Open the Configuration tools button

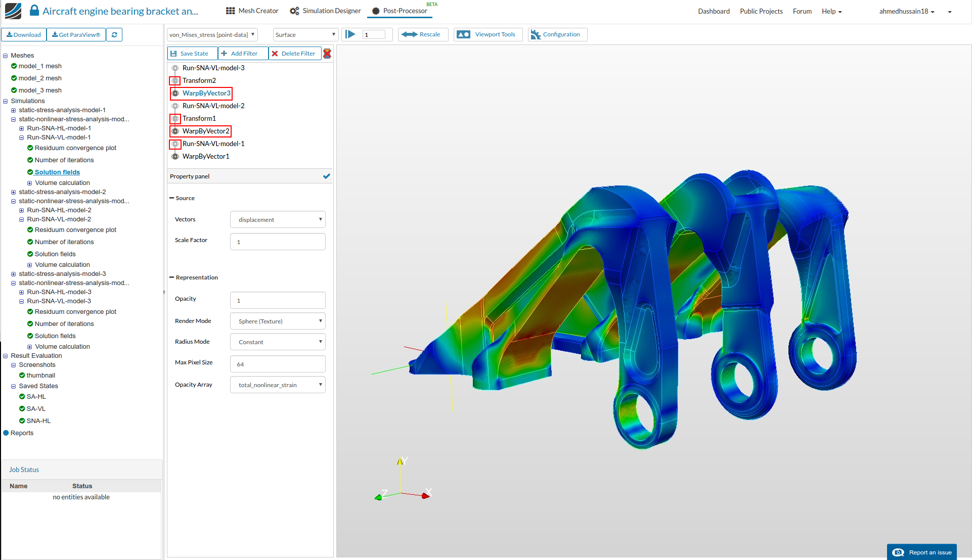[557, 34]
